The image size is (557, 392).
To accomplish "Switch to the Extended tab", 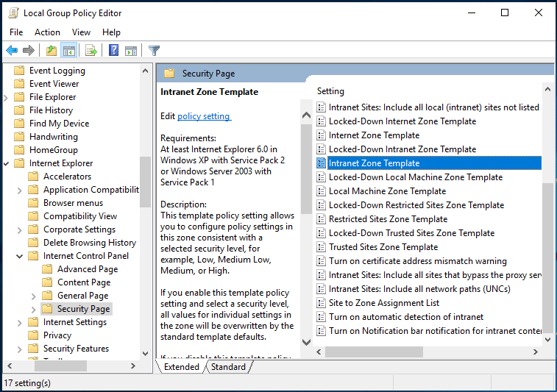I will 181,367.
